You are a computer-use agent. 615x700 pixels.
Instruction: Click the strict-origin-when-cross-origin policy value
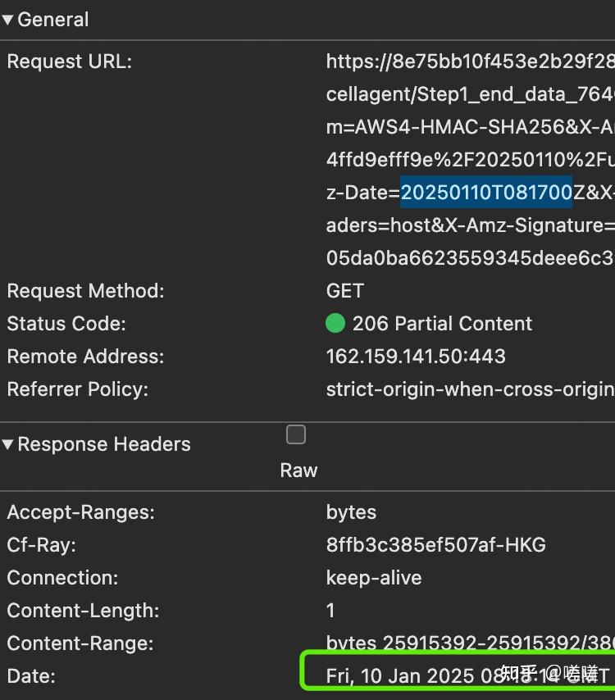467,389
